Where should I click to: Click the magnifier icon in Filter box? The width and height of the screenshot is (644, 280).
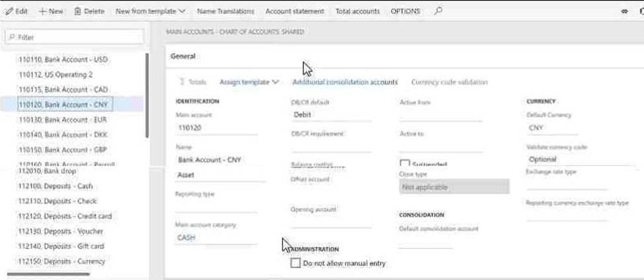[x=12, y=38]
